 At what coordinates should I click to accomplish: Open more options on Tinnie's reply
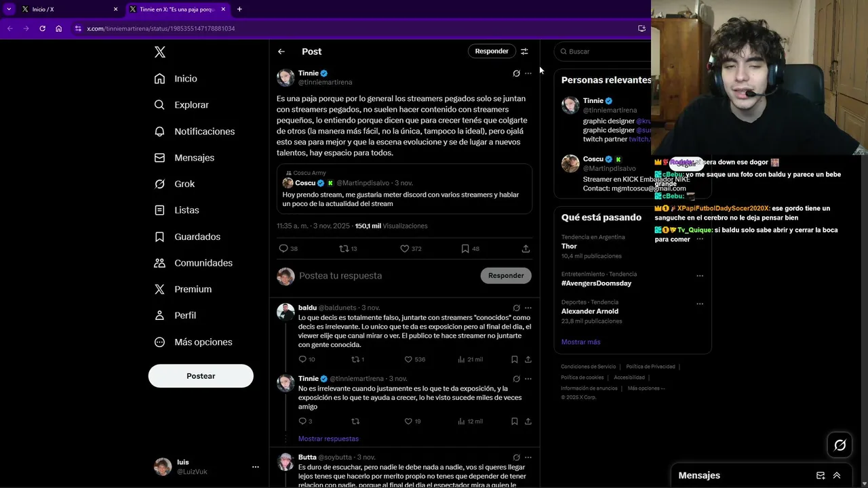tap(528, 379)
